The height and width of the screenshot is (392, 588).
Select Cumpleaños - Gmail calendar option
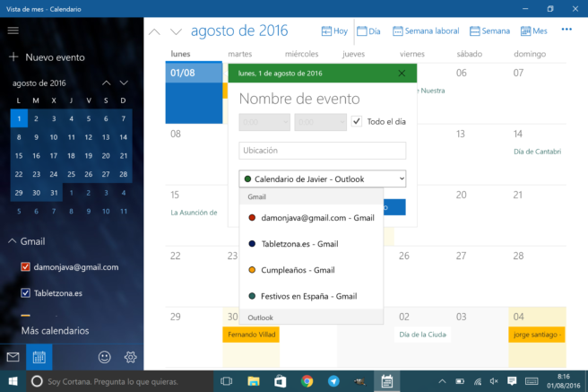pyautogui.click(x=311, y=270)
